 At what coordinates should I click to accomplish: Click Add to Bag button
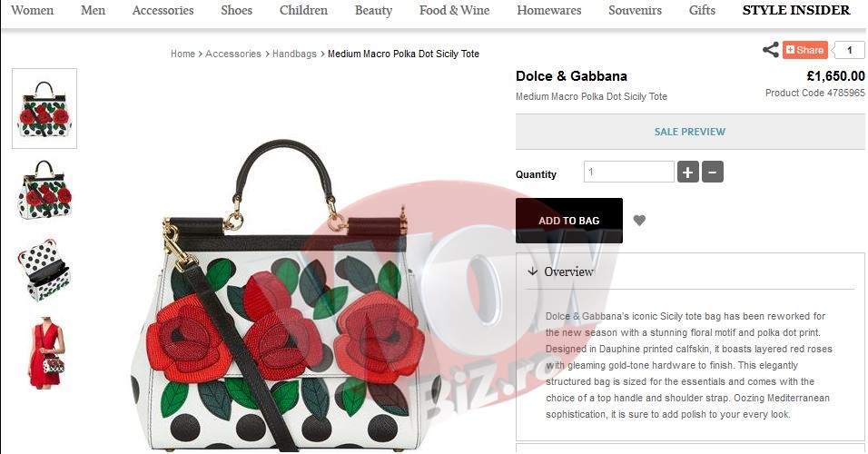pyautogui.click(x=569, y=221)
